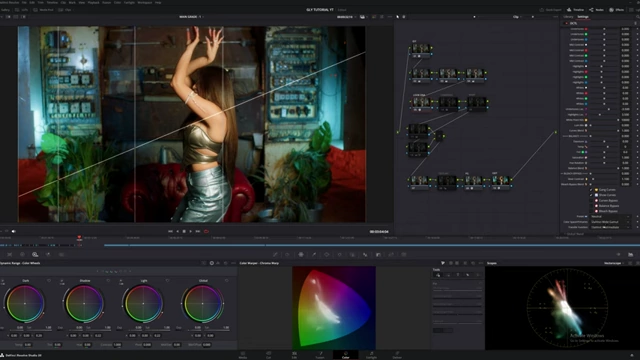640x360 pixels.
Task: Open the Playback menu
Action: [93, 2]
